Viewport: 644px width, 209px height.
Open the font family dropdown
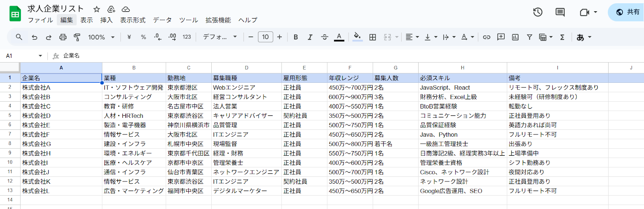coord(220,37)
